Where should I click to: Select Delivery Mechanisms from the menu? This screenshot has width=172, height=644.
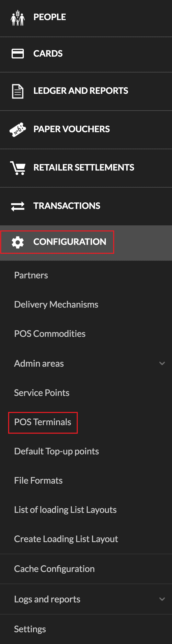pos(56,304)
